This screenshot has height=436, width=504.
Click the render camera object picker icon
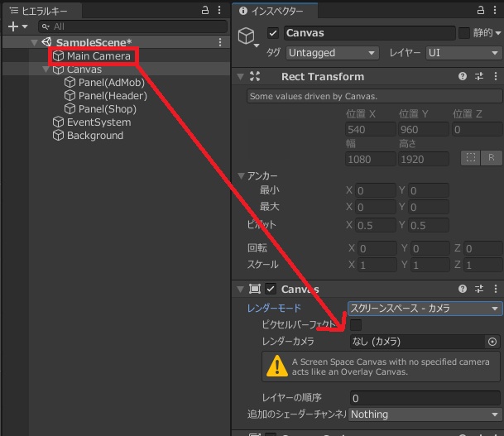tap(492, 341)
